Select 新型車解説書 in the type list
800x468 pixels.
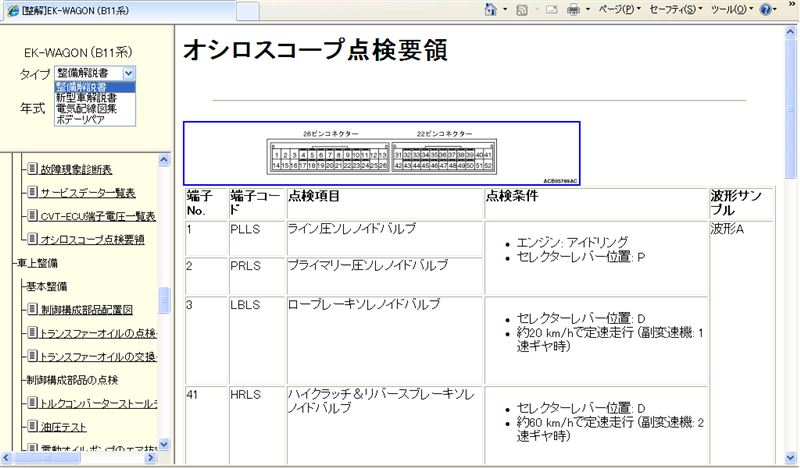tap(94, 97)
